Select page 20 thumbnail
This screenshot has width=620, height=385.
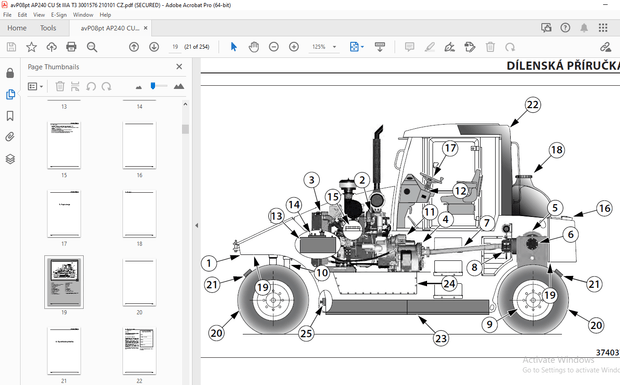point(139,282)
